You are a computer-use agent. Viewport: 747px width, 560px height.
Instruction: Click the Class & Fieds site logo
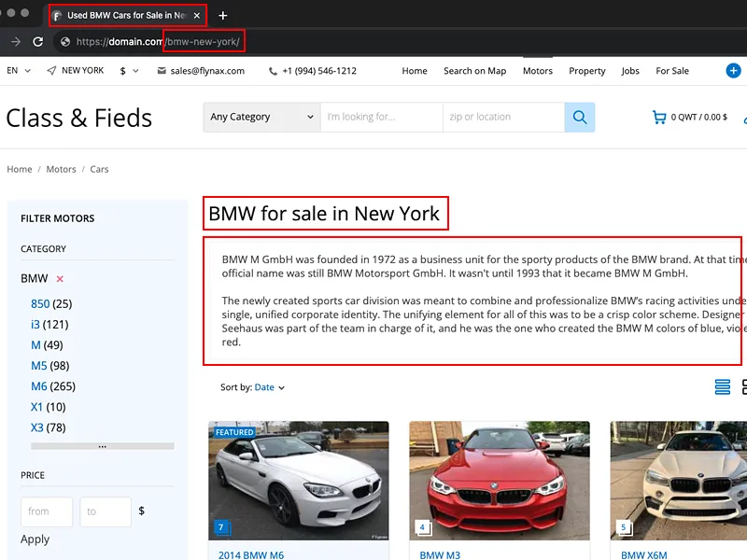tap(79, 119)
